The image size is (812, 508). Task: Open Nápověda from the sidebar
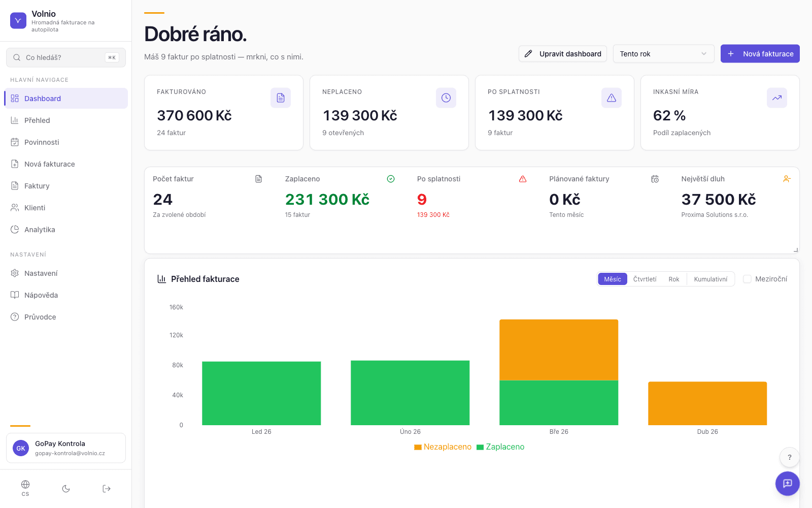[x=66, y=295]
